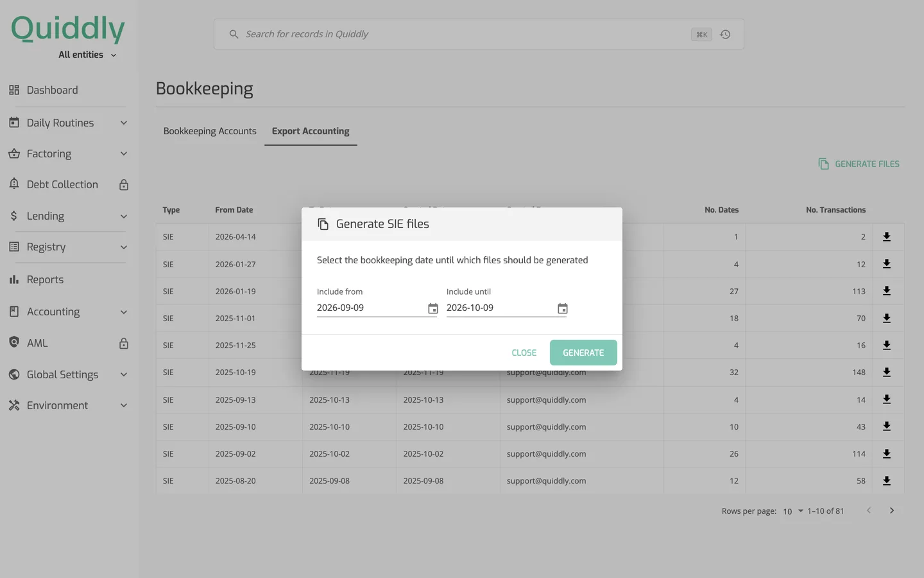The width and height of the screenshot is (924, 578).
Task: Click the Reports bar chart icon
Action: (14, 279)
